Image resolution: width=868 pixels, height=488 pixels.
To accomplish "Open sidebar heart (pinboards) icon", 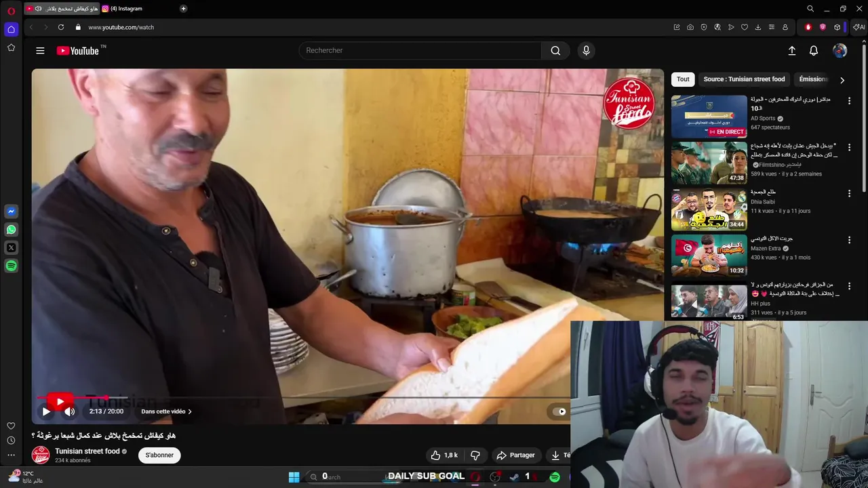I will coord(11,426).
